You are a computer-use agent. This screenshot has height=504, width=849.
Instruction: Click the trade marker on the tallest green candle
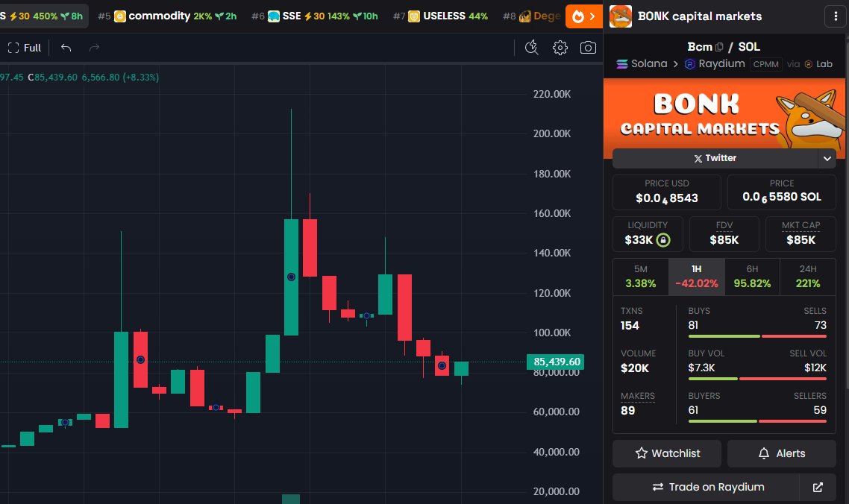[x=291, y=277]
